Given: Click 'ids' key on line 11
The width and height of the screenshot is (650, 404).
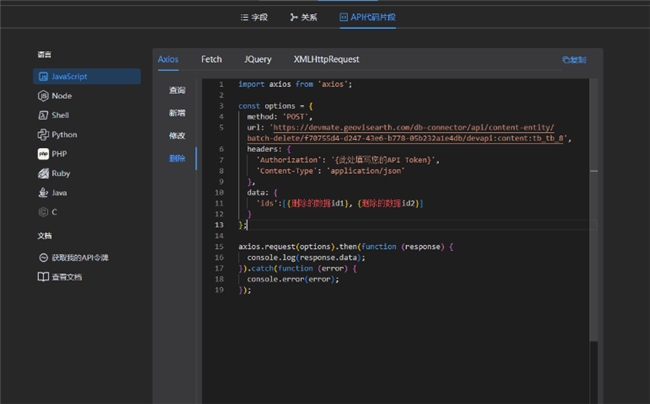Looking at the screenshot, I should click(267, 203).
